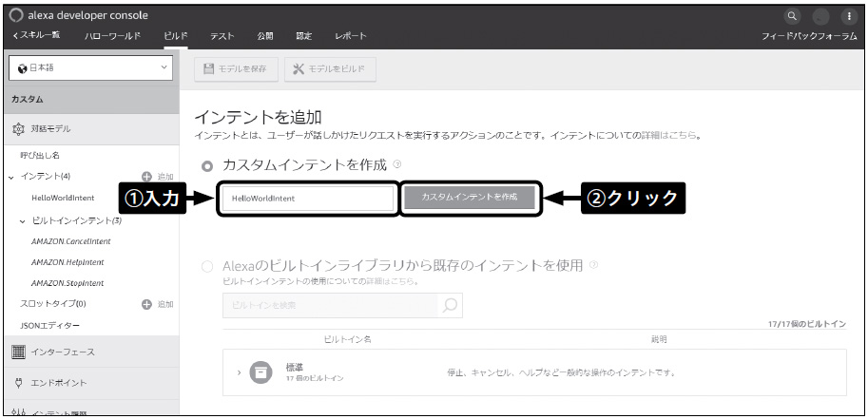Screen dimensions: 868x419
Task: Open the 日本語 language dropdown
Action: click(91, 68)
